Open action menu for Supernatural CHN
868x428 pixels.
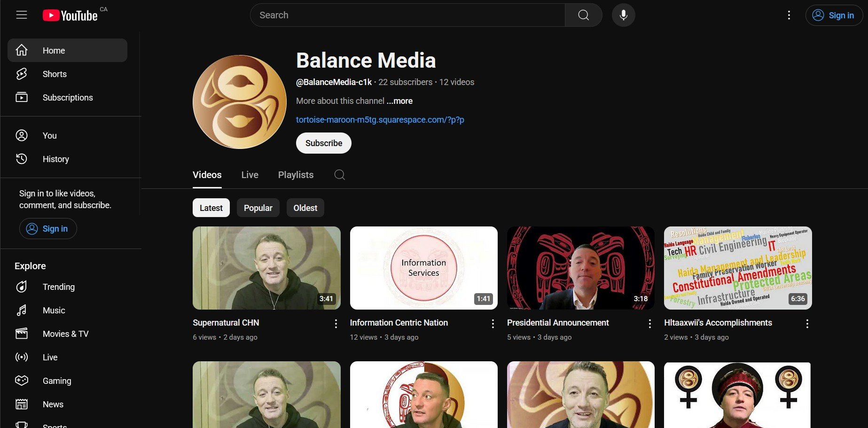click(336, 324)
